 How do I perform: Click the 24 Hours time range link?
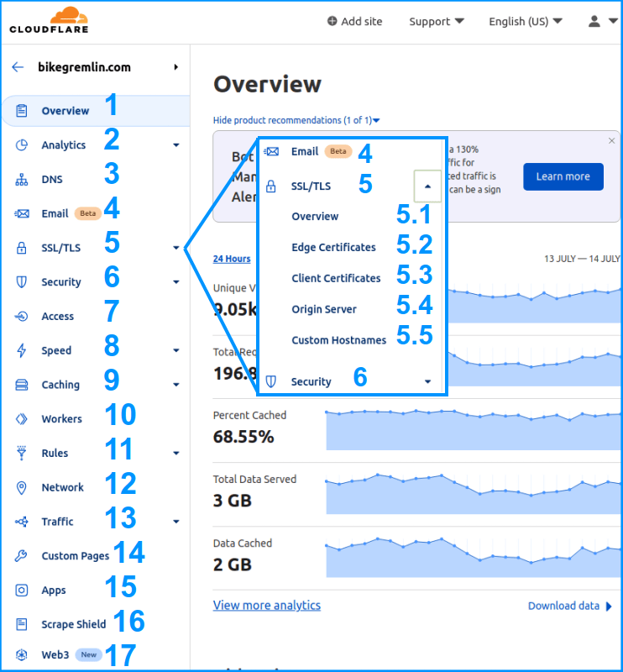[x=232, y=259]
